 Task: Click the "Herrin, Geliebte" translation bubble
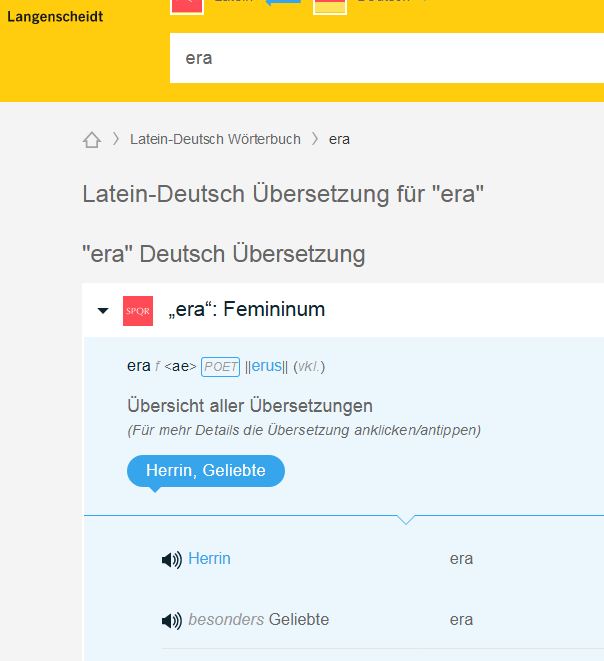click(x=205, y=471)
